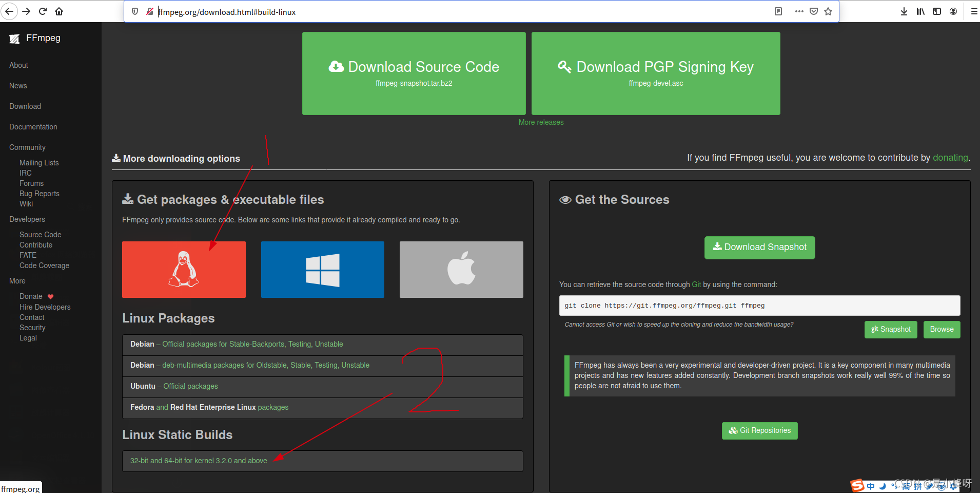This screenshot has height=493, width=980.
Task: Open Mailing Lists in the sidebar
Action: pos(39,163)
